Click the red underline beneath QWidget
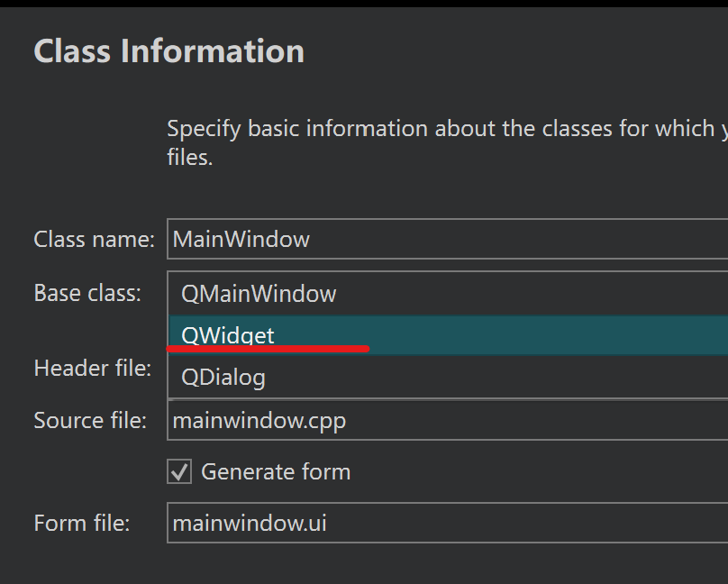 tap(268, 349)
